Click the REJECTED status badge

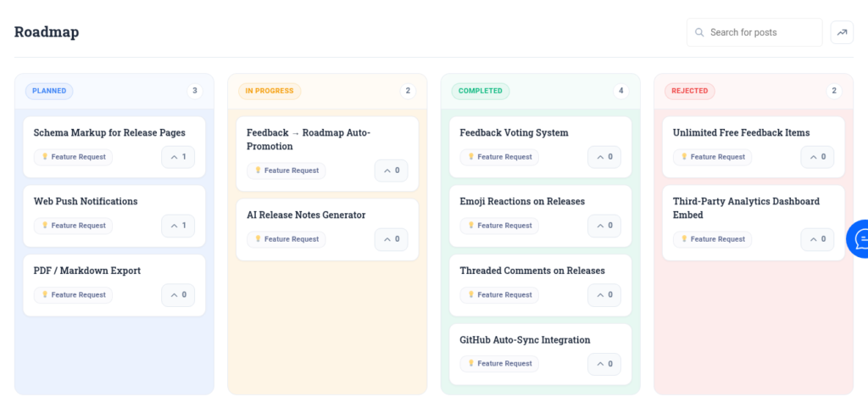pos(690,92)
